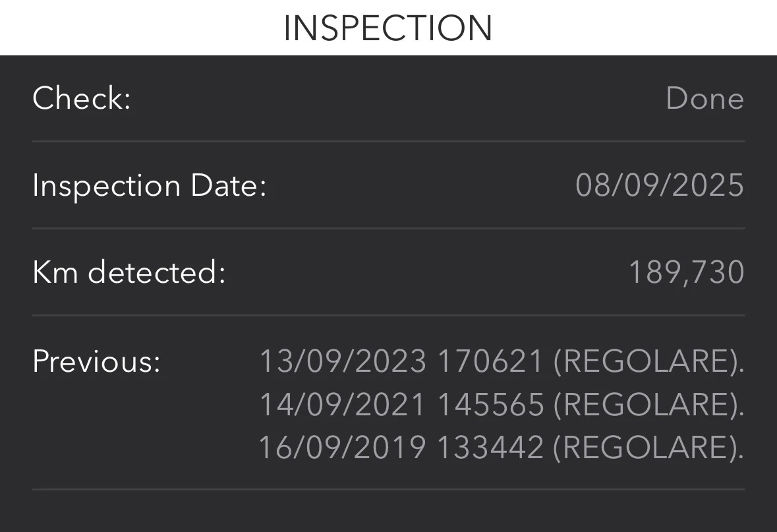Tap the 13/09/2023 previous inspection date

[343, 361]
